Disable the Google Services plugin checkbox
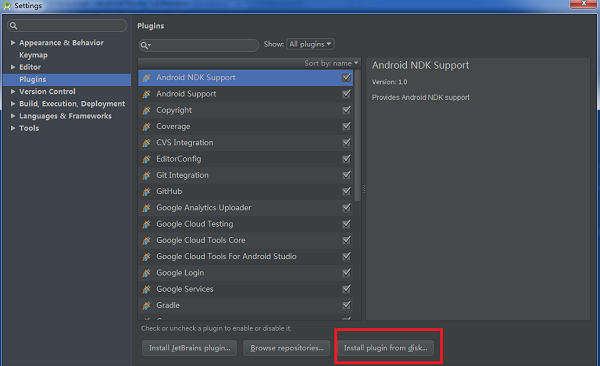The width and height of the screenshot is (600, 366). pos(346,289)
